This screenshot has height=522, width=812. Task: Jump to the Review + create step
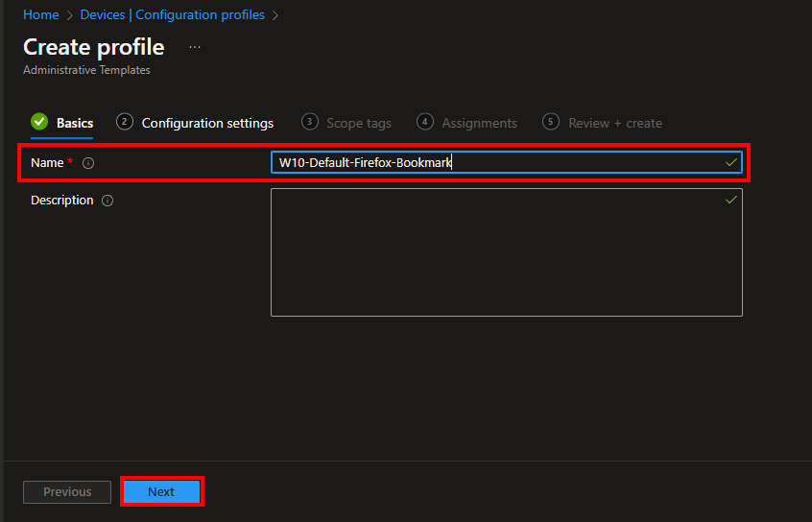point(614,123)
